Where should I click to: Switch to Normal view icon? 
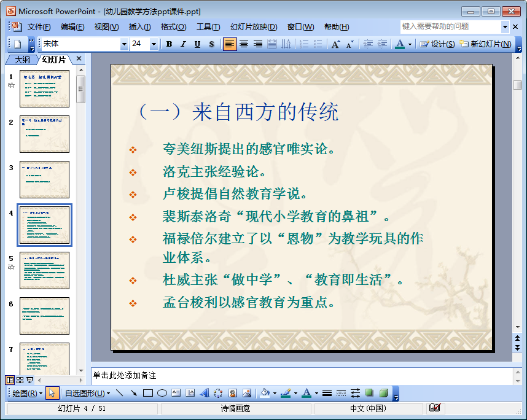(x=10, y=380)
